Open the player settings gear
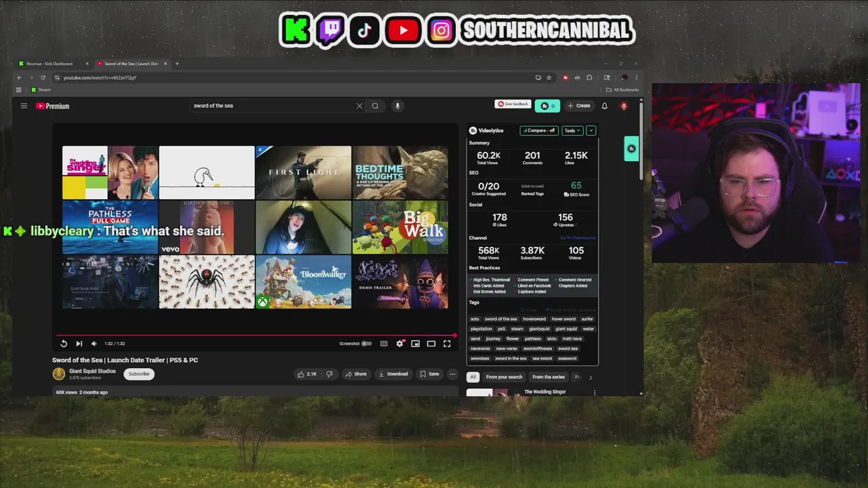 tap(399, 344)
